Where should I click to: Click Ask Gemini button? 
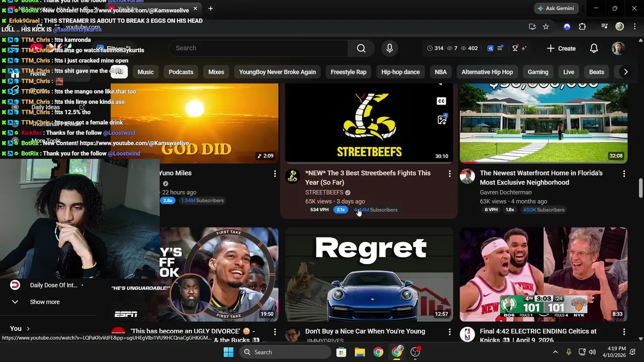[556, 9]
